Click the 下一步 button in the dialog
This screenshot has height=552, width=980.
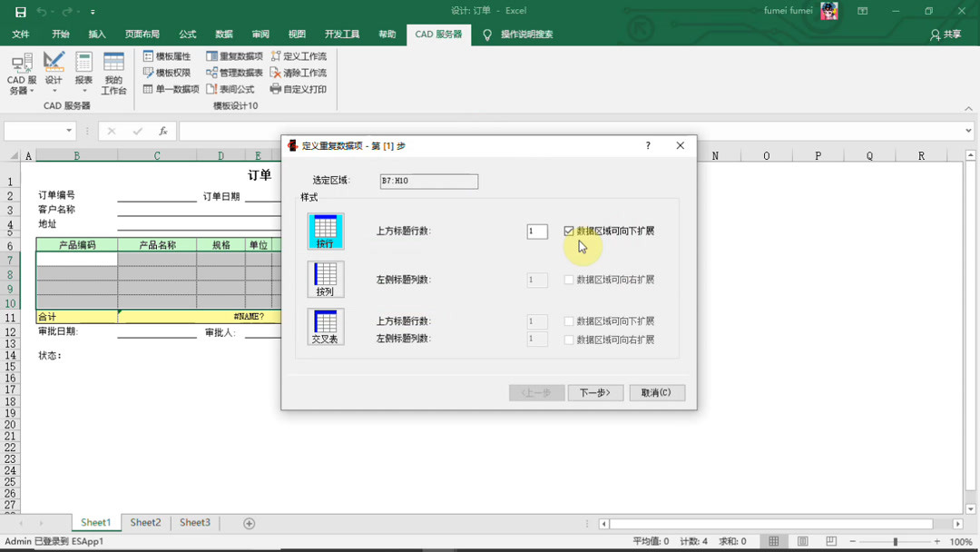595,392
